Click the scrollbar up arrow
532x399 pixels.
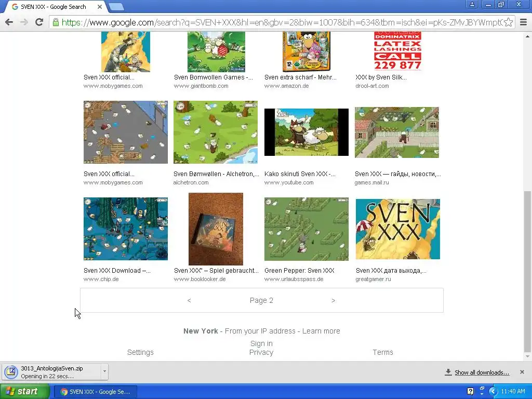[x=527, y=36]
